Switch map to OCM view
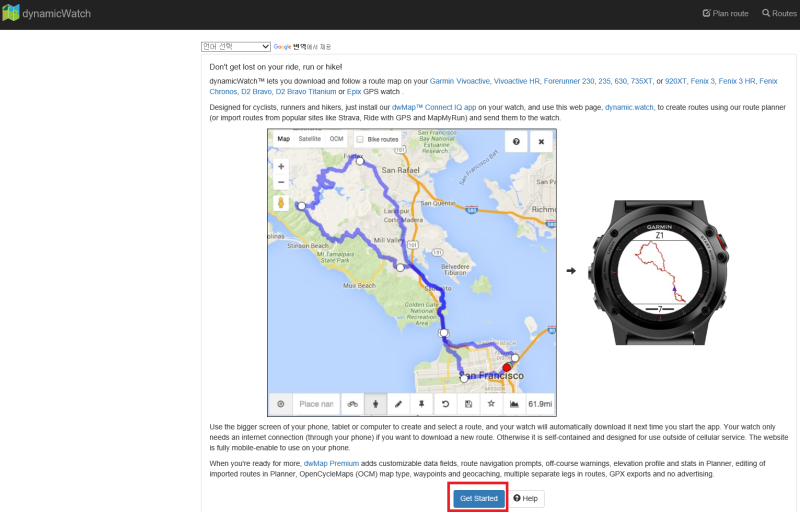Screen dimensions: 800x512 (336, 139)
